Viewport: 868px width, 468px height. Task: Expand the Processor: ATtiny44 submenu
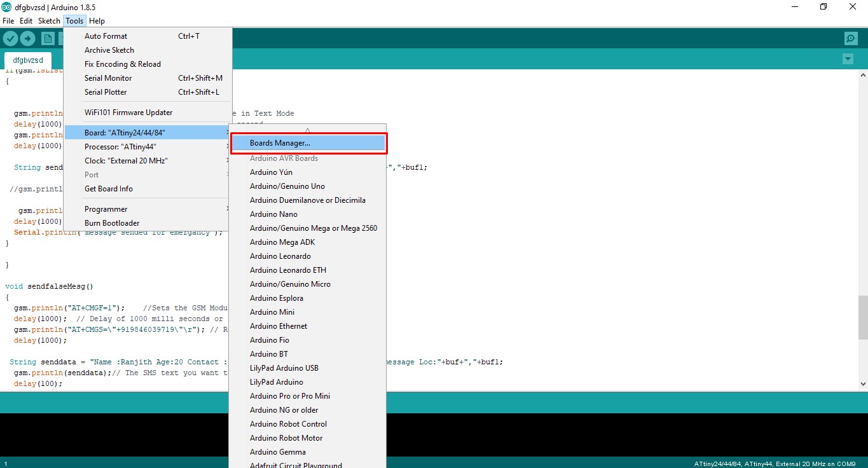(x=148, y=147)
